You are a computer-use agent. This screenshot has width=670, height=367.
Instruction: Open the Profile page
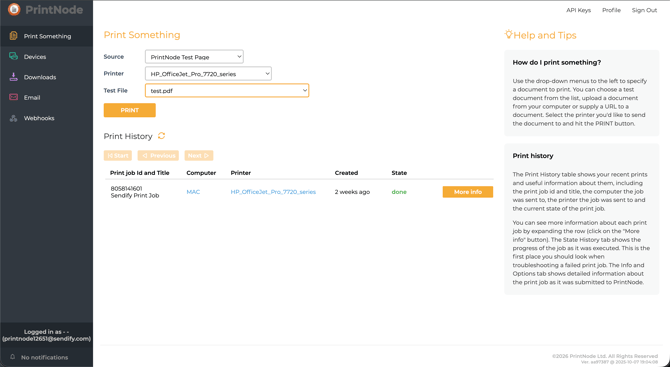[x=611, y=10]
